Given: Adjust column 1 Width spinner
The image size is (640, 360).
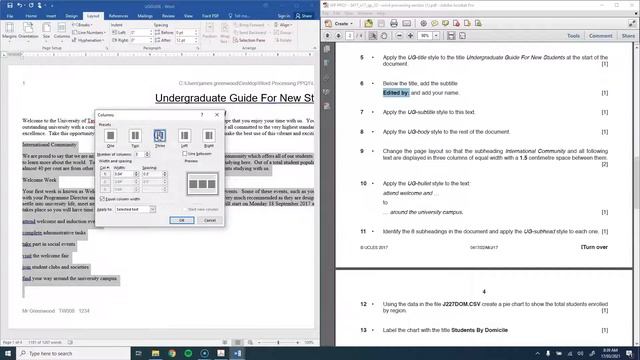Looking at the screenshot, I should (x=136, y=174).
